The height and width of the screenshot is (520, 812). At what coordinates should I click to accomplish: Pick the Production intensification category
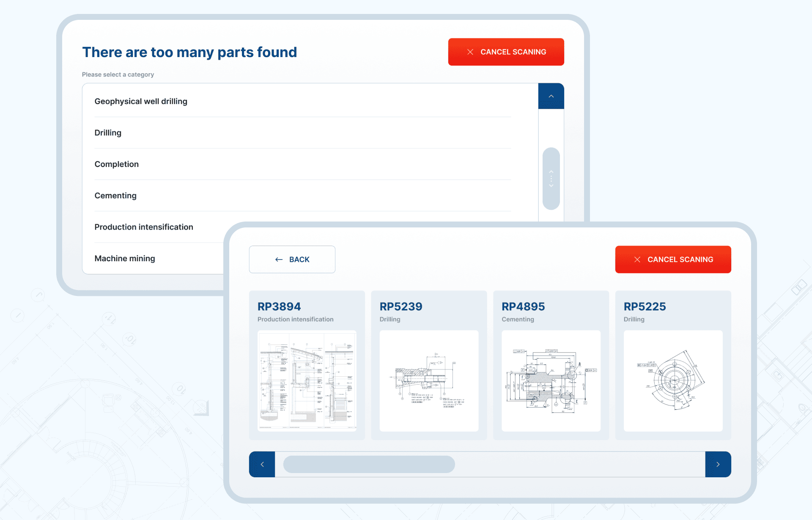[144, 227]
